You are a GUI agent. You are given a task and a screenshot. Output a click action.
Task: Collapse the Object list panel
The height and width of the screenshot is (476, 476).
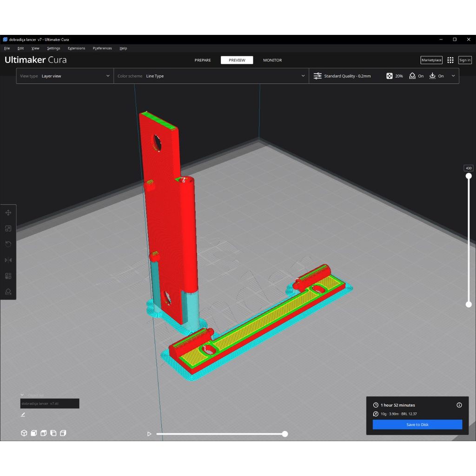coord(22,395)
